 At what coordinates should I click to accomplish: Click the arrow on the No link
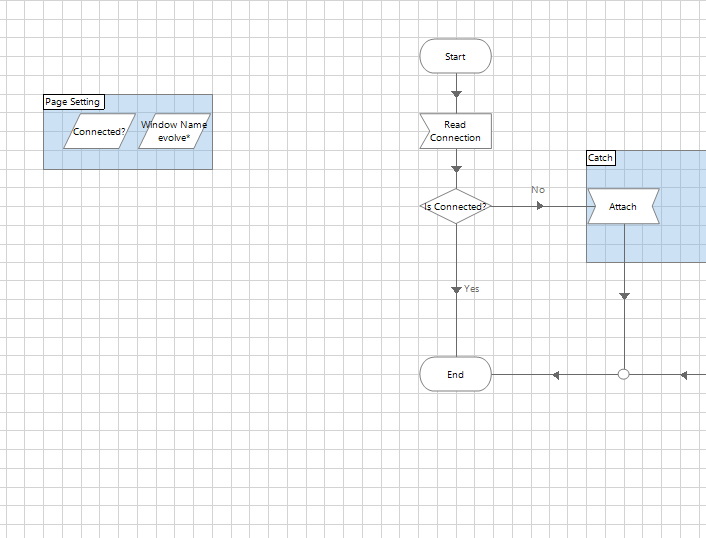click(x=540, y=206)
